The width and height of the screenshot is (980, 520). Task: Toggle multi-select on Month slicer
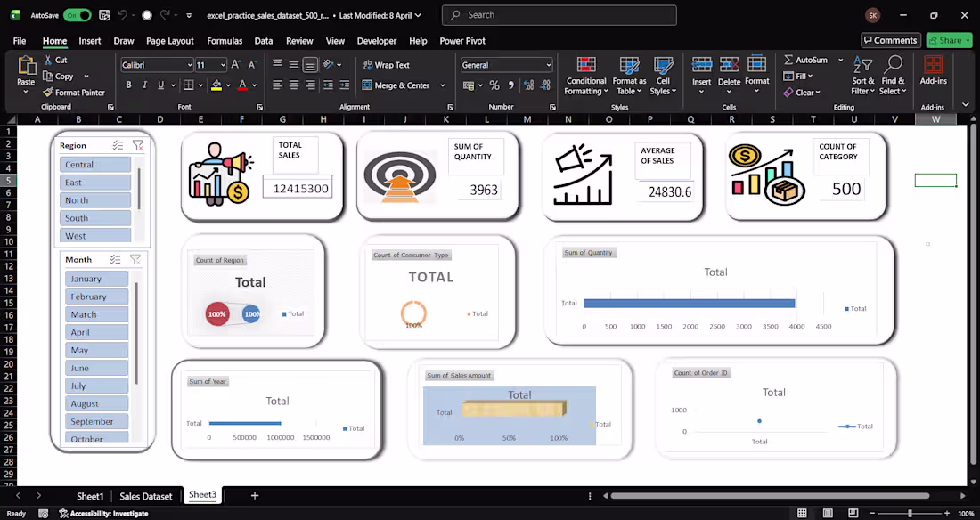coord(115,259)
